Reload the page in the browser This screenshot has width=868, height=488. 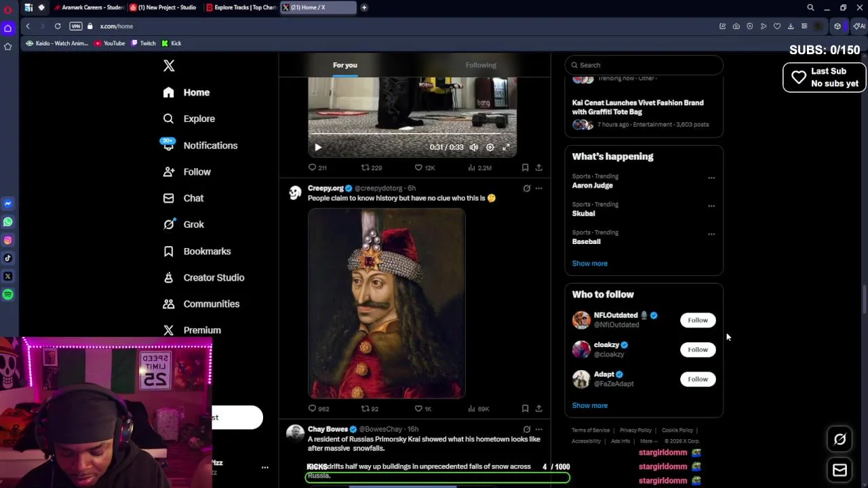58,26
